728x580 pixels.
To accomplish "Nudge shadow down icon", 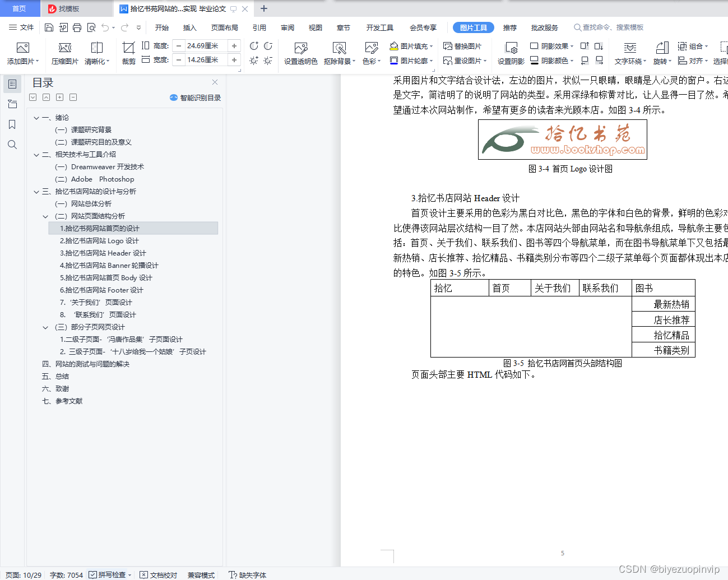I will (599, 46).
